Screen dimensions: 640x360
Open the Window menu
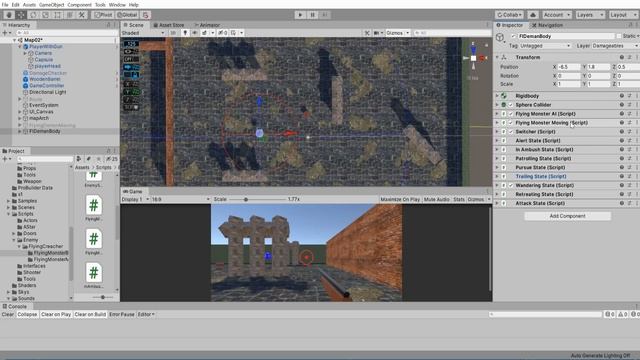117,5
